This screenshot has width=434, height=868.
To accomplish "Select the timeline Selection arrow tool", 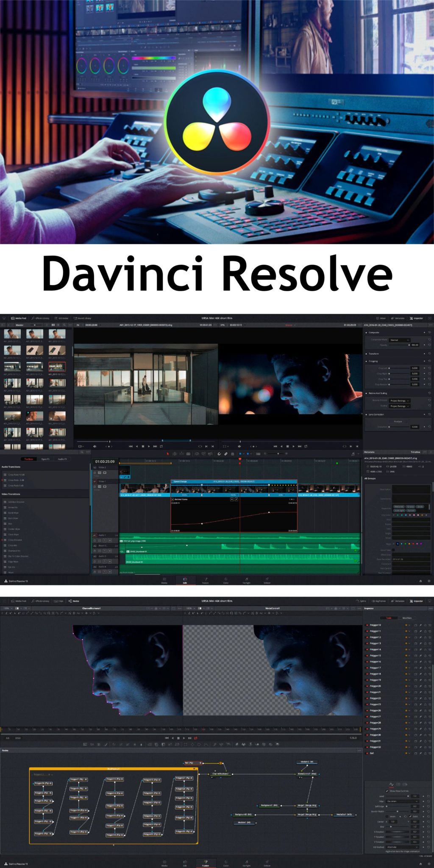I will tap(167, 454).
